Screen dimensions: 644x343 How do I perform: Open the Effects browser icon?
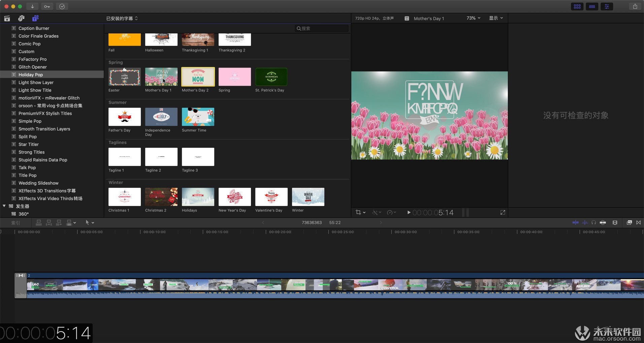(x=629, y=222)
